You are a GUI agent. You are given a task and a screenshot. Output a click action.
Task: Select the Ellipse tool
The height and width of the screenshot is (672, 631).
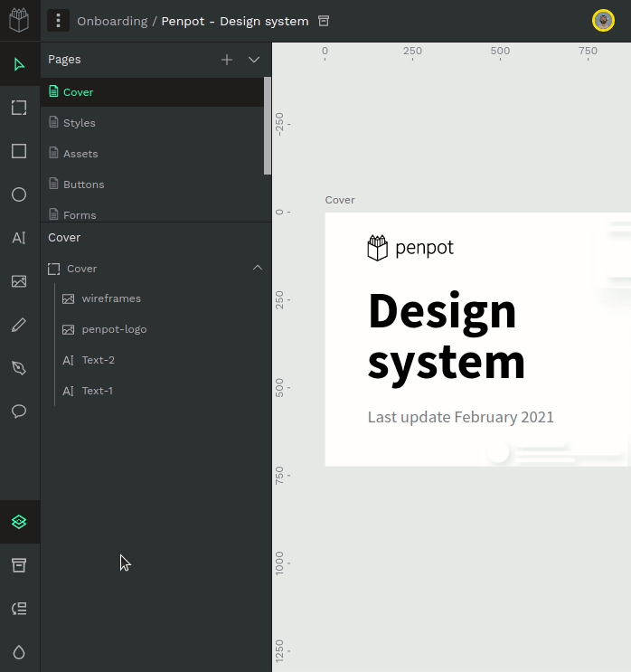coord(19,194)
